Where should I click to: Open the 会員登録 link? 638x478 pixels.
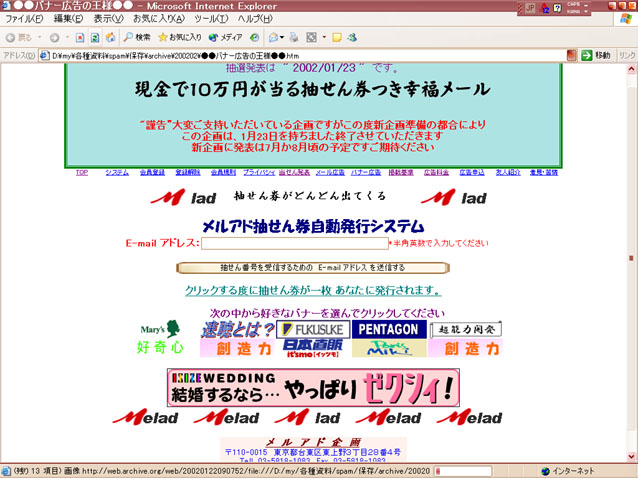click(152, 172)
